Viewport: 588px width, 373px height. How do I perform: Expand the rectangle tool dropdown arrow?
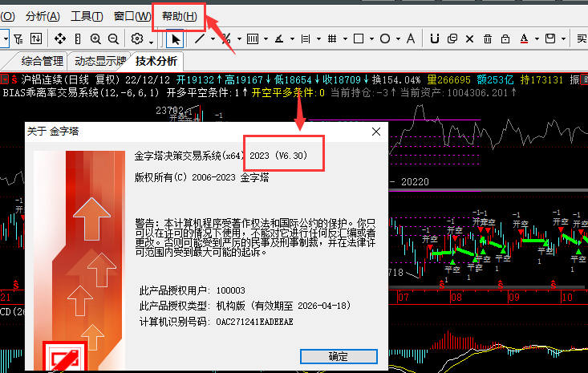pyautogui.click(x=371, y=39)
